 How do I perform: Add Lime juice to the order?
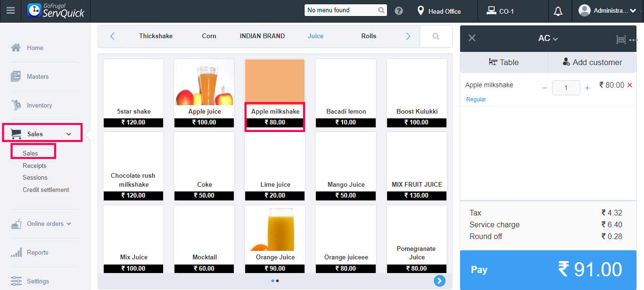275,166
